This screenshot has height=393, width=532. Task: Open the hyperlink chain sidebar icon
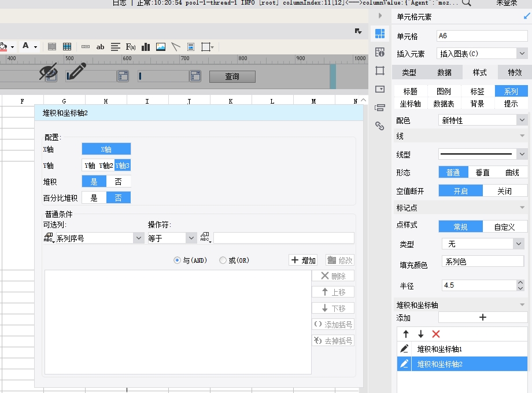pyautogui.click(x=380, y=126)
